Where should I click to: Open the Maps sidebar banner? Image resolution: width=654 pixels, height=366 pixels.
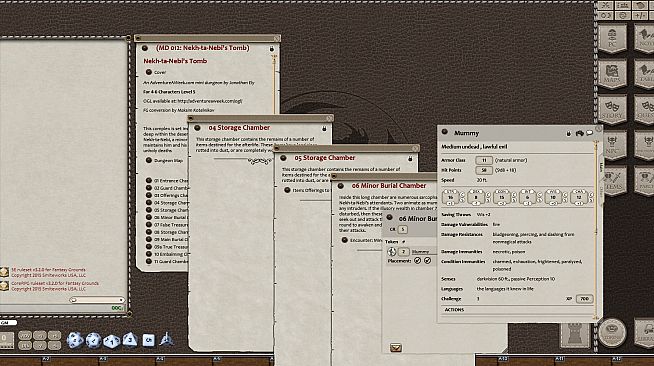coord(612,74)
